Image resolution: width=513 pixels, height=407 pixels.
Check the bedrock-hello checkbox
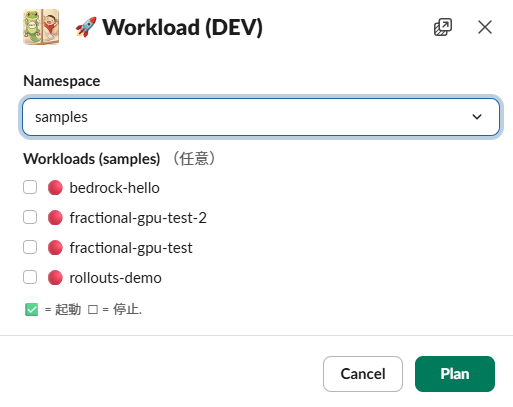click(30, 187)
